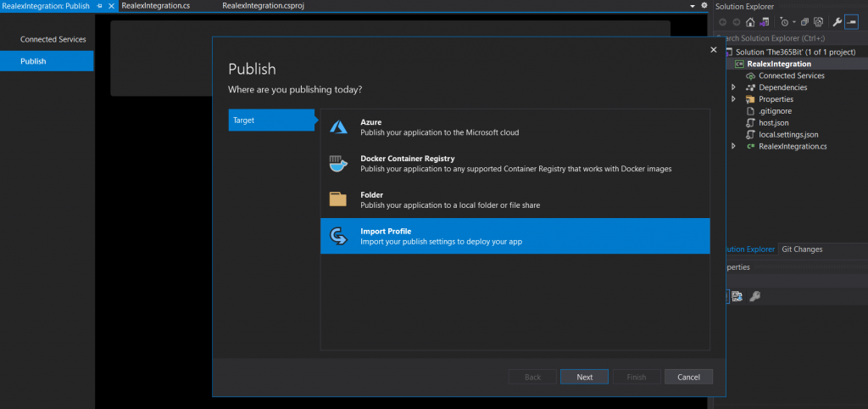Cancel the Publish dialog
Screen dimensions: 868x409
pyautogui.click(x=688, y=377)
